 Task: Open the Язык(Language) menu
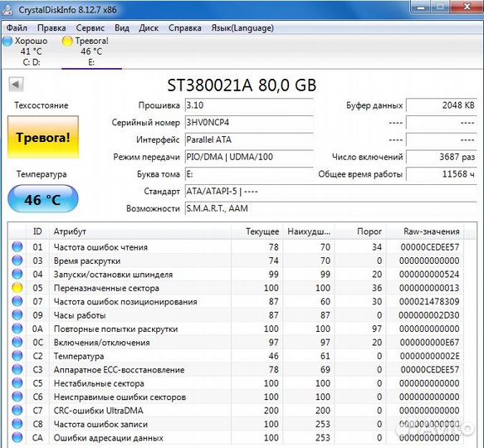click(x=242, y=28)
